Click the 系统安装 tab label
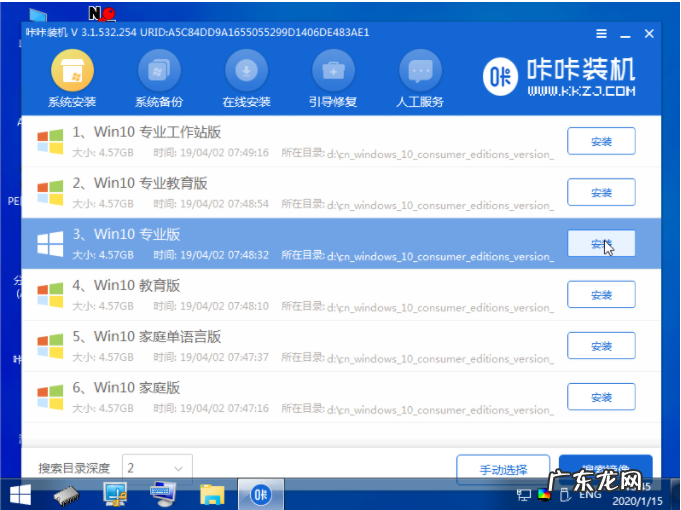This screenshot has height=510, width=681. [72, 102]
